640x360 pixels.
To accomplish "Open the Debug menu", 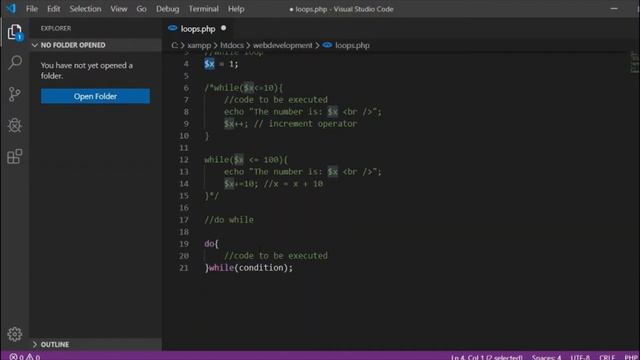I will point(167,9).
